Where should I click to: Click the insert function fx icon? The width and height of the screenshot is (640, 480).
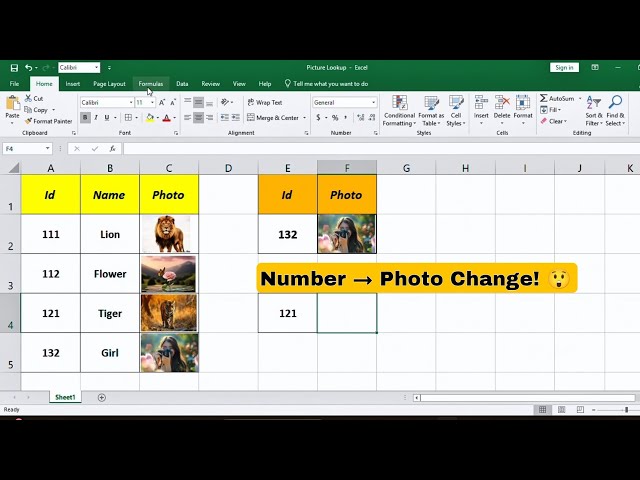113,149
